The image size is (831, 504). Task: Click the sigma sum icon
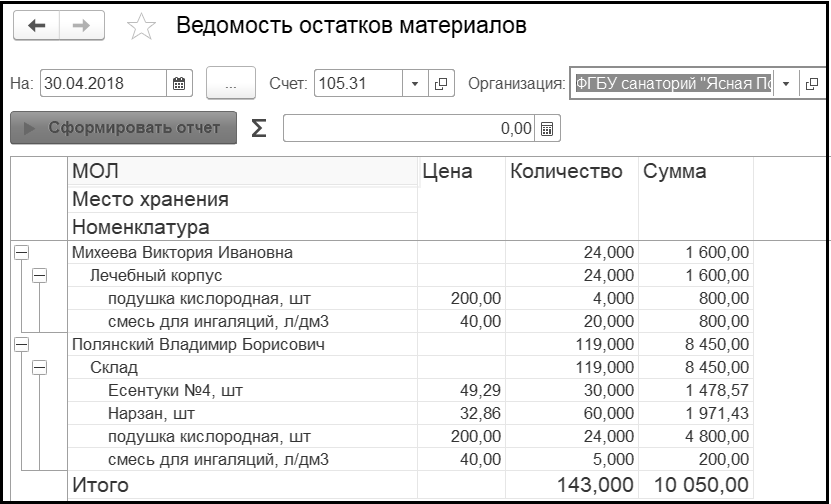click(258, 128)
